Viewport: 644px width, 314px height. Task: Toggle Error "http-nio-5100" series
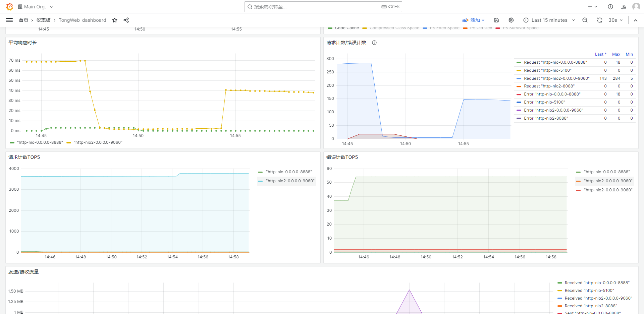pyautogui.click(x=544, y=102)
